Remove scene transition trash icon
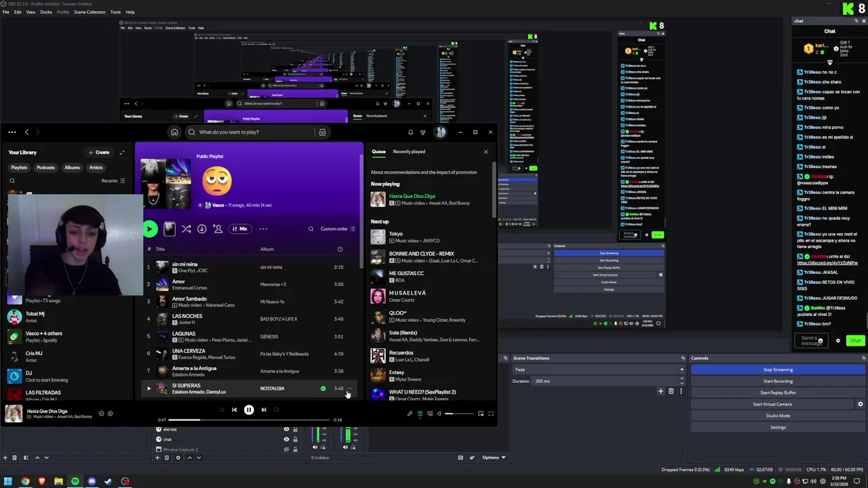The height and width of the screenshot is (488, 868). [671, 391]
